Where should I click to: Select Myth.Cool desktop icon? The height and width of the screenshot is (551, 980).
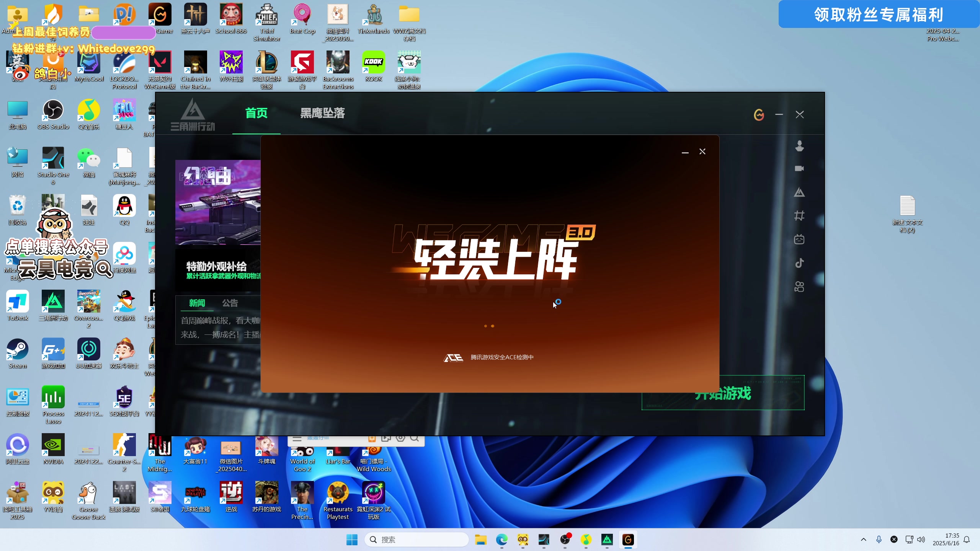coord(89,67)
